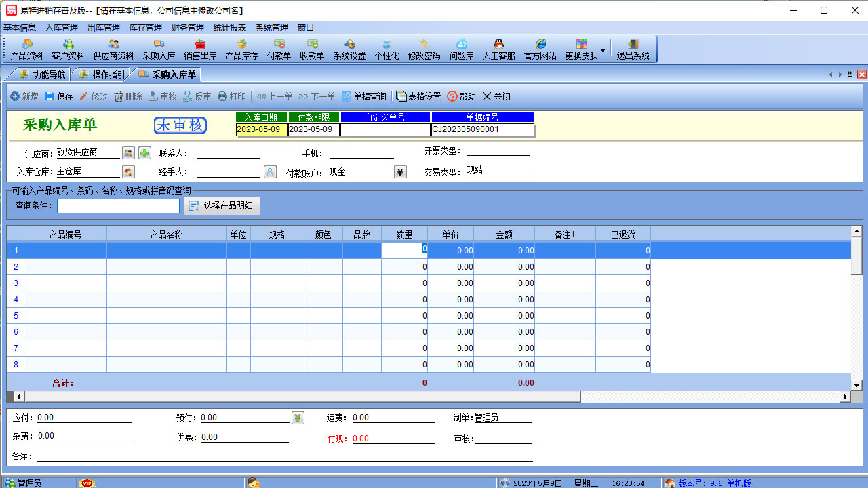
Task: Open 客户资料 in the toolbar
Action: coord(68,49)
